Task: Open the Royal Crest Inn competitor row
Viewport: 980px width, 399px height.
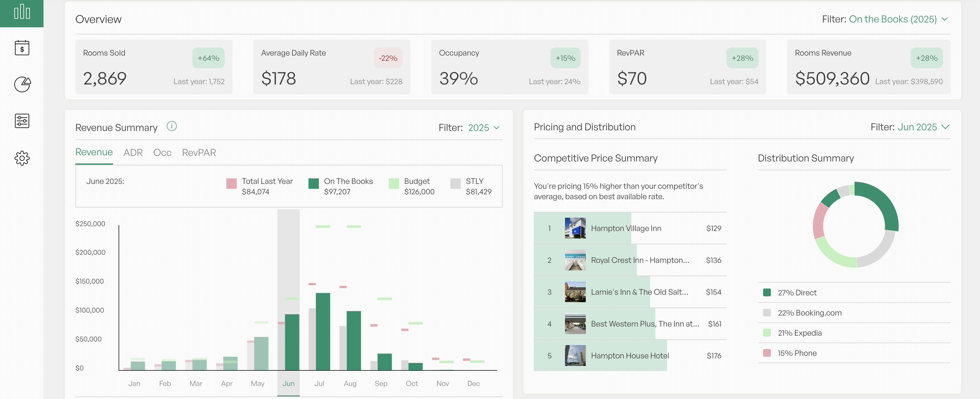Action: (639, 260)
